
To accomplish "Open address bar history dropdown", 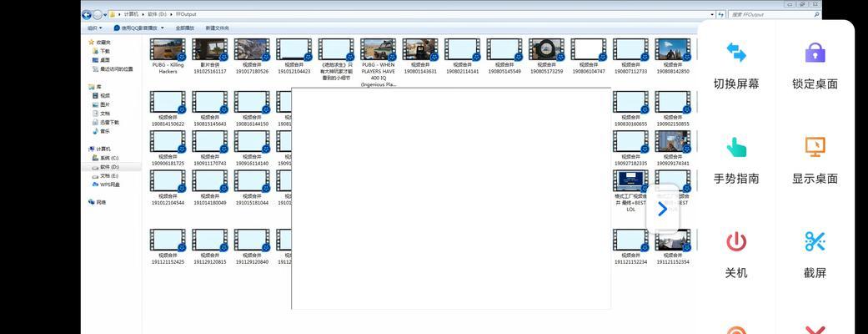I will click(713, 14).
